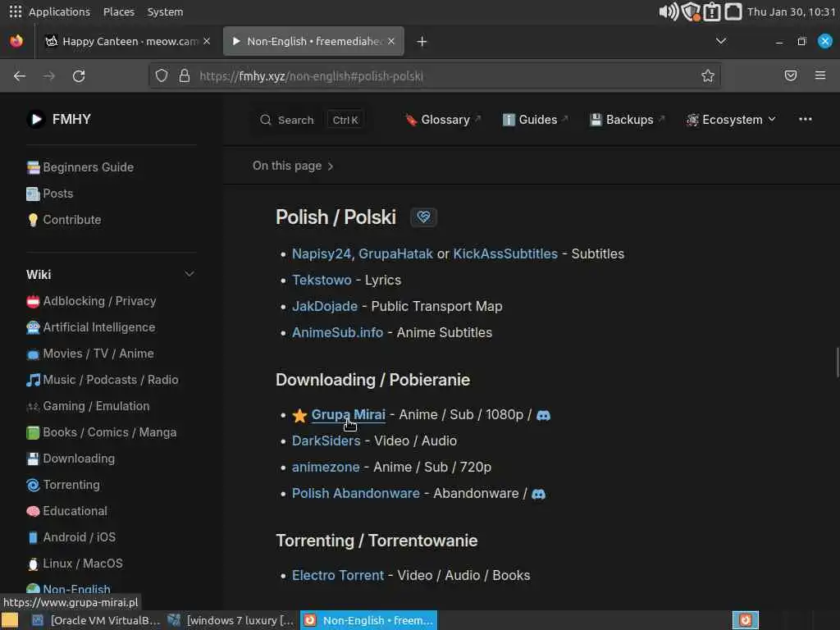Open Adblocking / Privacy wiki page
This screenshot has height=630, width=840.
91,301
